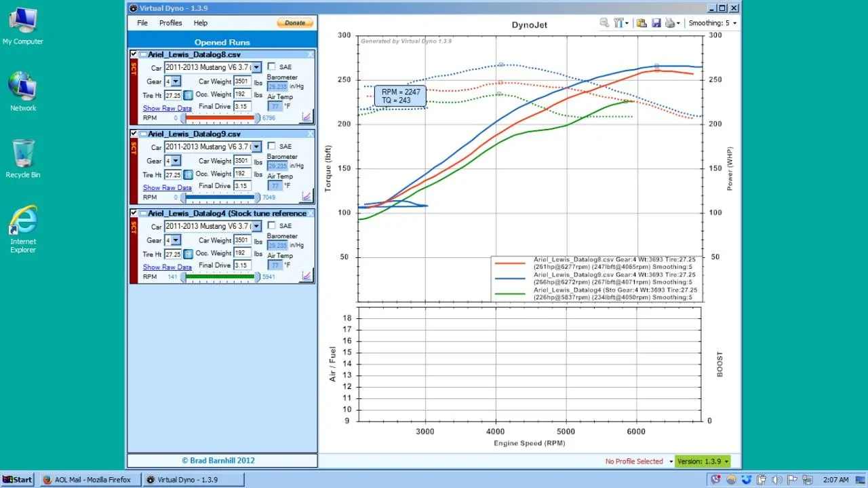This screenshot has height=488, width=868.
Task: Open the Profiles menu
Action: coord(171,23)
